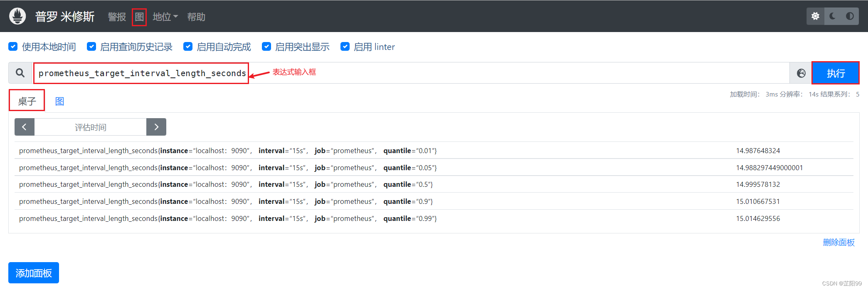Click the 普罗 米修斯 brand title
Screen dimensions: 868x290
[65, 17]
